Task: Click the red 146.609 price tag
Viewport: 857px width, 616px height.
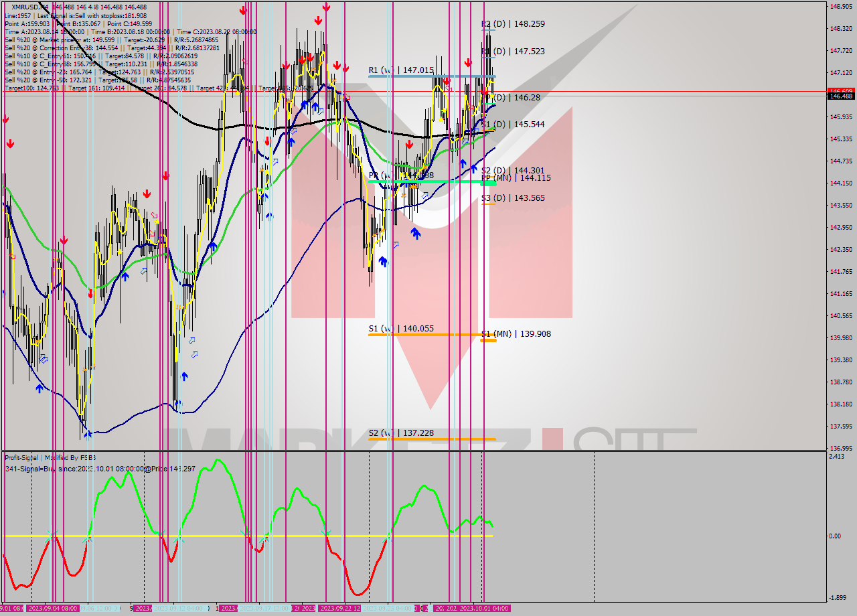Action: [841, 90]
